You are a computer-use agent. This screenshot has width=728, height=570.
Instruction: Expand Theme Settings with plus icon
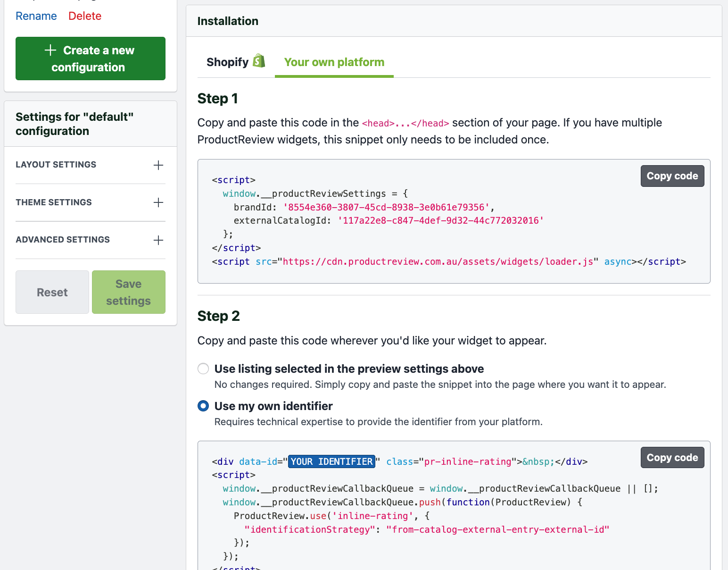158,202
